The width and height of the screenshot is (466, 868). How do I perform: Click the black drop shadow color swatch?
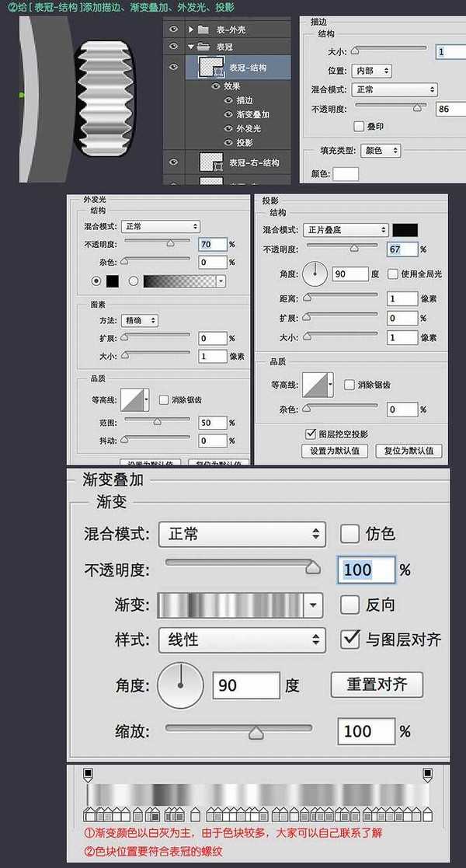pyautogui.click(x=405, y=230)
